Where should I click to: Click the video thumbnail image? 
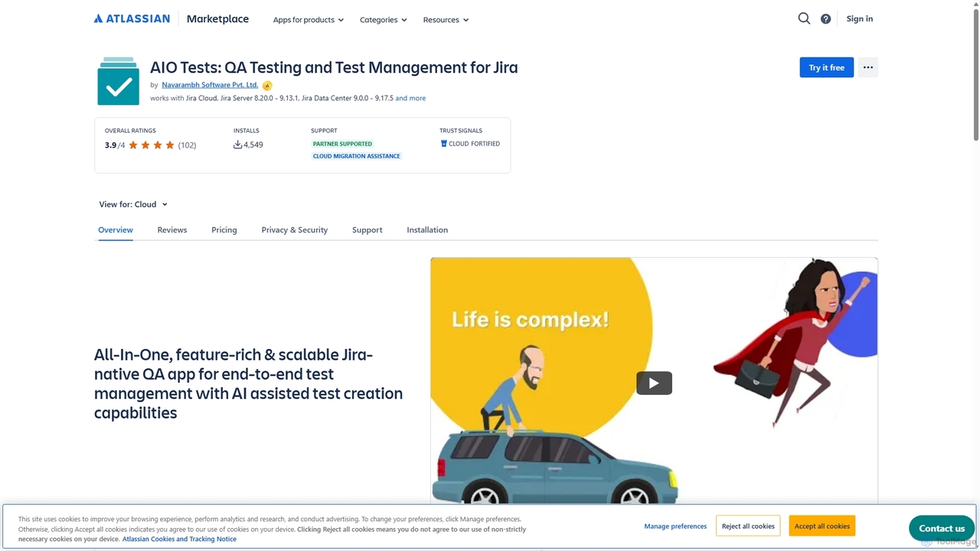654,380
